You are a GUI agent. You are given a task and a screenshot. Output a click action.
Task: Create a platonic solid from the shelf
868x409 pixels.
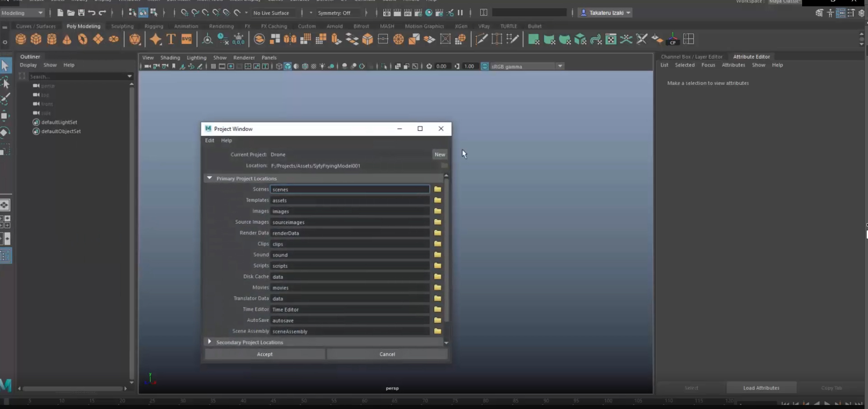click(135, 39)
